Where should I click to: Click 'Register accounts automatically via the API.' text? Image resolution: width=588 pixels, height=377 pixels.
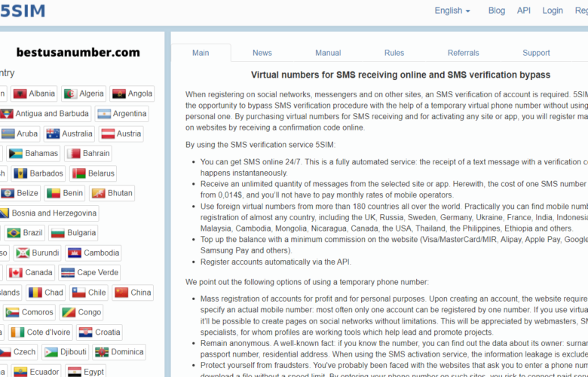pos(276,262)
